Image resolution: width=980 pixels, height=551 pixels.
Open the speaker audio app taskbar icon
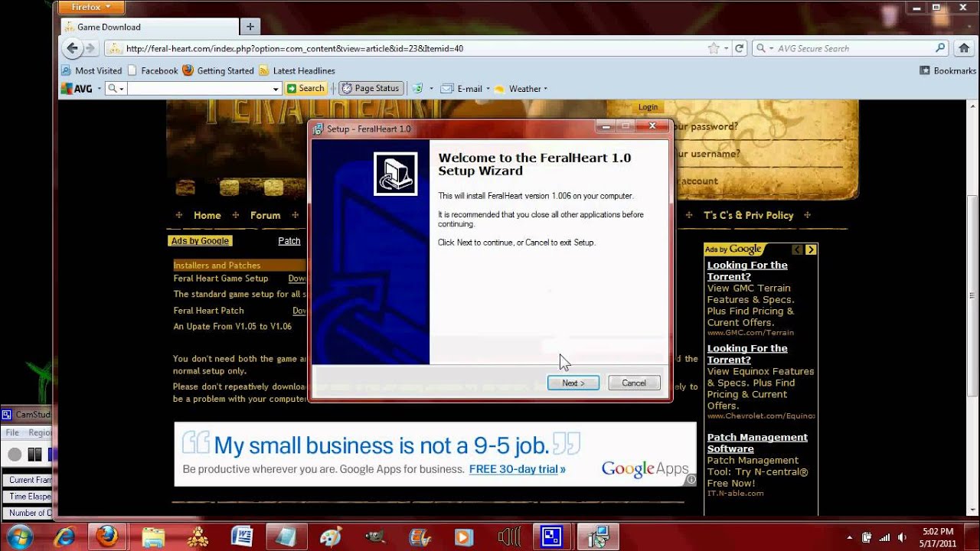pos(508,536)
